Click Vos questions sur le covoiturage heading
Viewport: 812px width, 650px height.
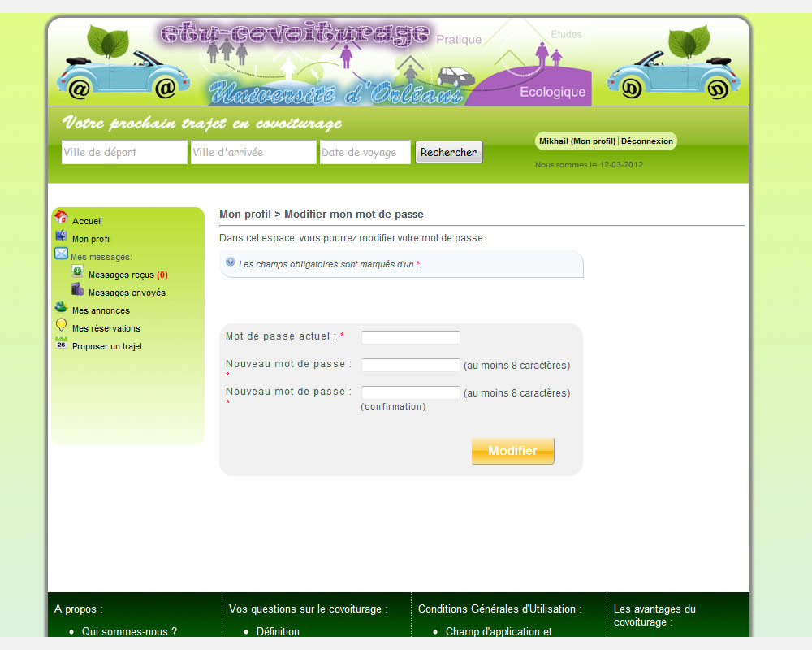(308, 609)
